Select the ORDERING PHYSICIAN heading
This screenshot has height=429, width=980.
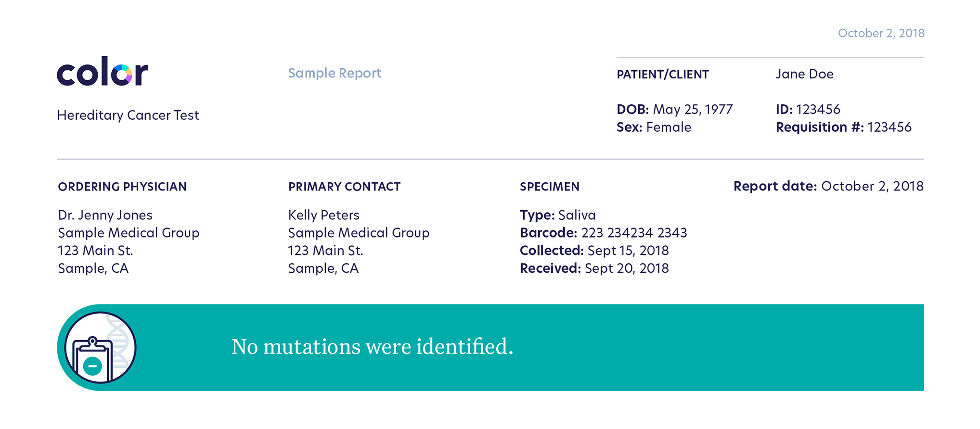pyautogui.click(x=122, y=187)
